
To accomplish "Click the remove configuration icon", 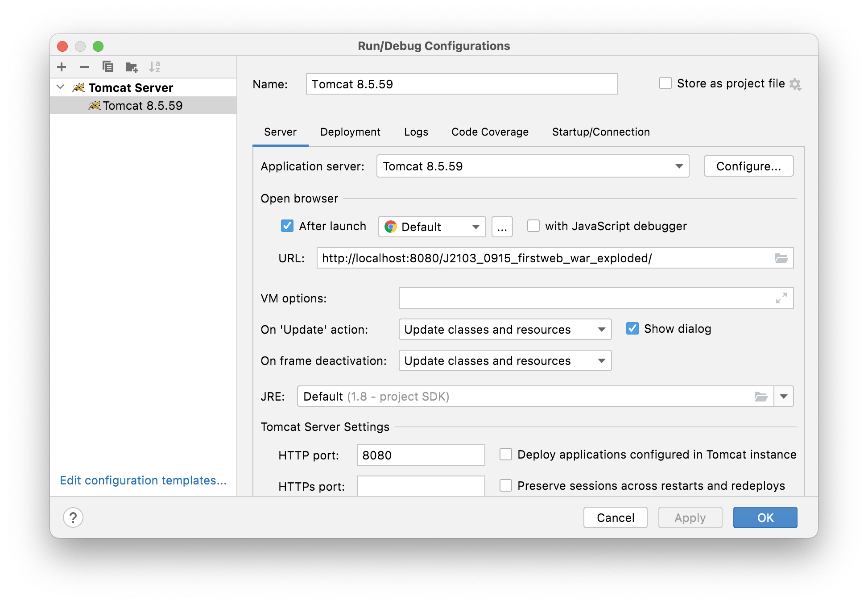I will tap(84, 67).
